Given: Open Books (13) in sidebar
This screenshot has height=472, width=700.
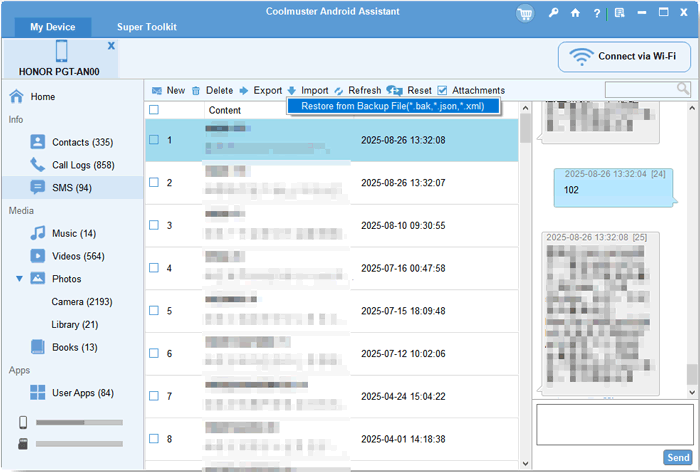Looking at the screenshot, I should 64,347.
